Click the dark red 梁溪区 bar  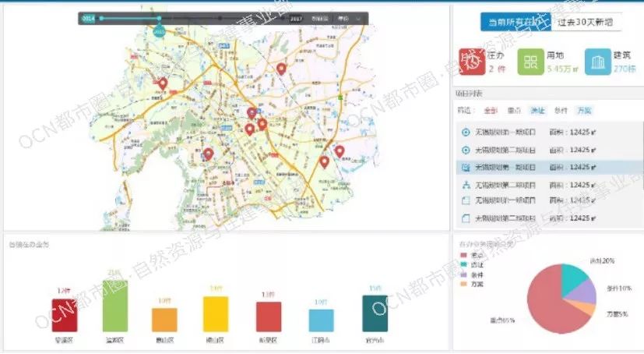point(65,315)
